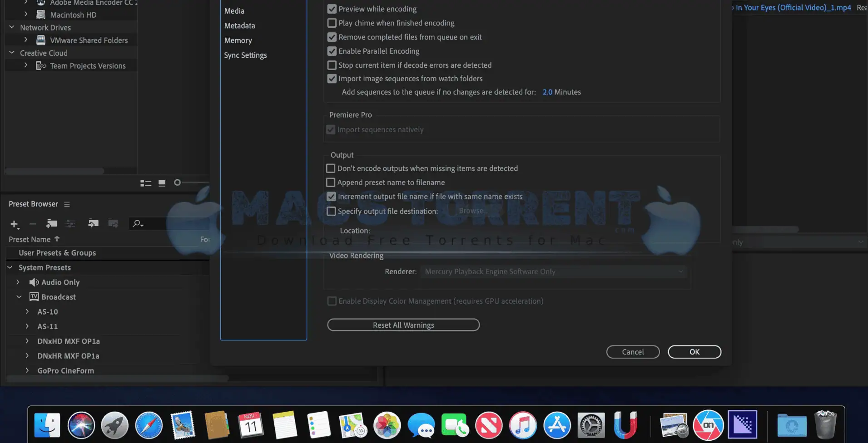Check Specify output file destination
This screenshot has width=868, height=443.
click(331, 211)
